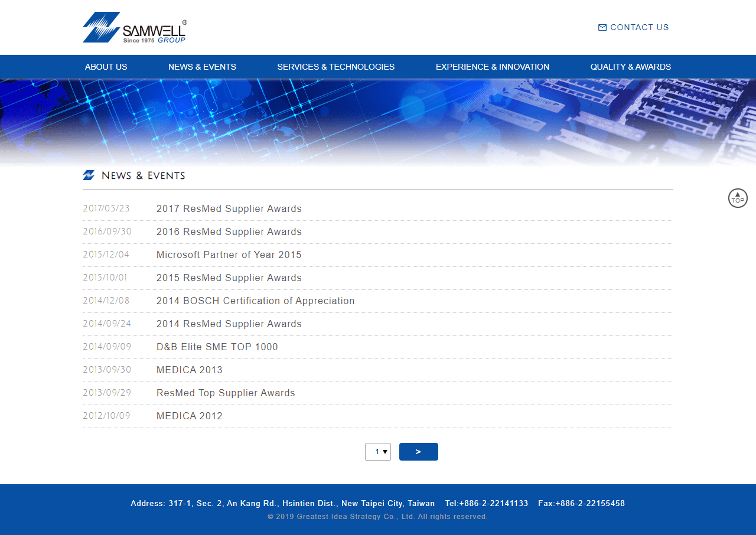Click the date 2017/05/23
The width and height of the screenshot is (756, 535).
click(x=106, y=208)
